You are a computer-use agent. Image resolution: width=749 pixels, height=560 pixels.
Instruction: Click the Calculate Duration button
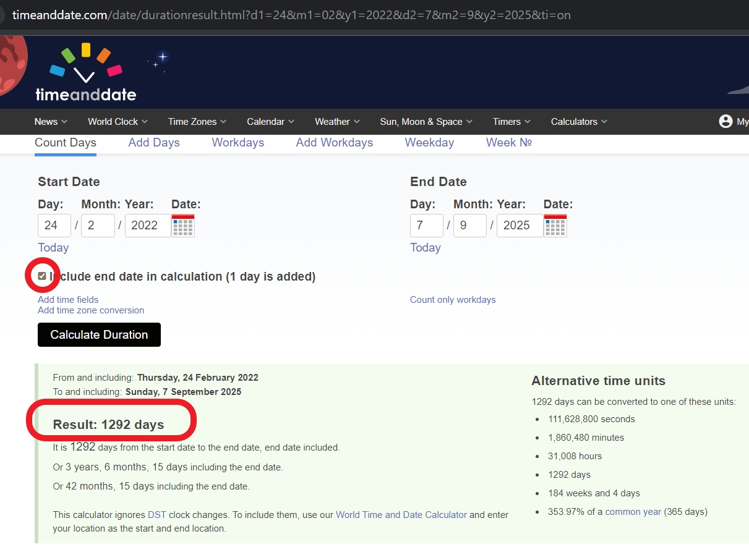pos(99,334)
